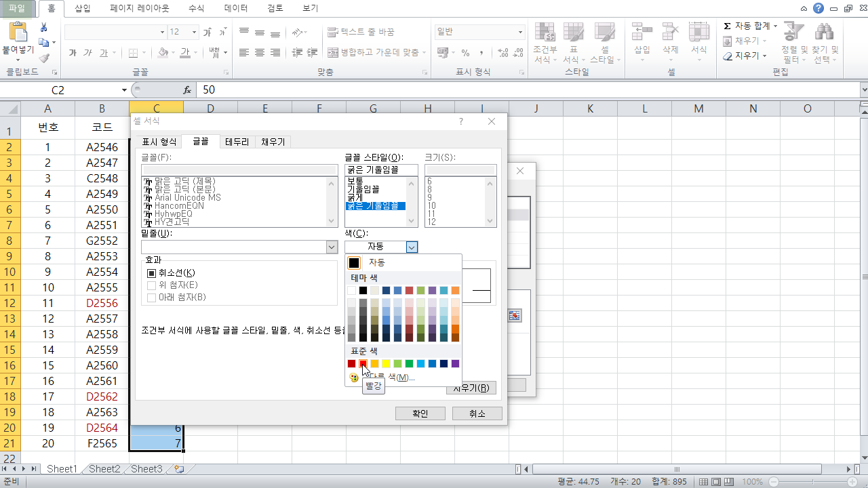Image resolution: width=868 pixels, height=488 pixels.
Task: Click the Top Align icon
Action: coord(244,32)
